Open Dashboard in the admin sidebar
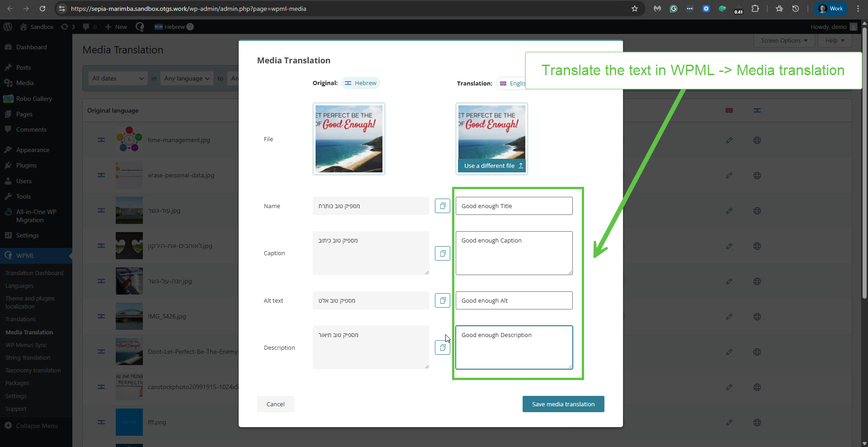This screenshot has height=447, width=868. point(31,47)
